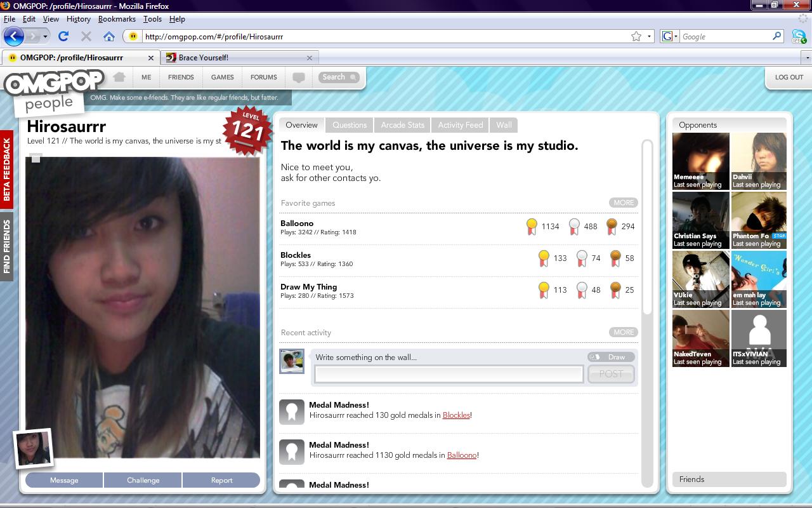Bookmark page with star icon
This screenshot has width=812, height=508.
636,37
